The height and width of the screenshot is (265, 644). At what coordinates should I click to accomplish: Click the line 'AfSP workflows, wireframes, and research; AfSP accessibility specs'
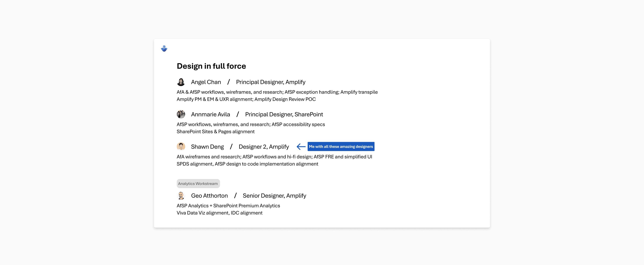point(251,124)
